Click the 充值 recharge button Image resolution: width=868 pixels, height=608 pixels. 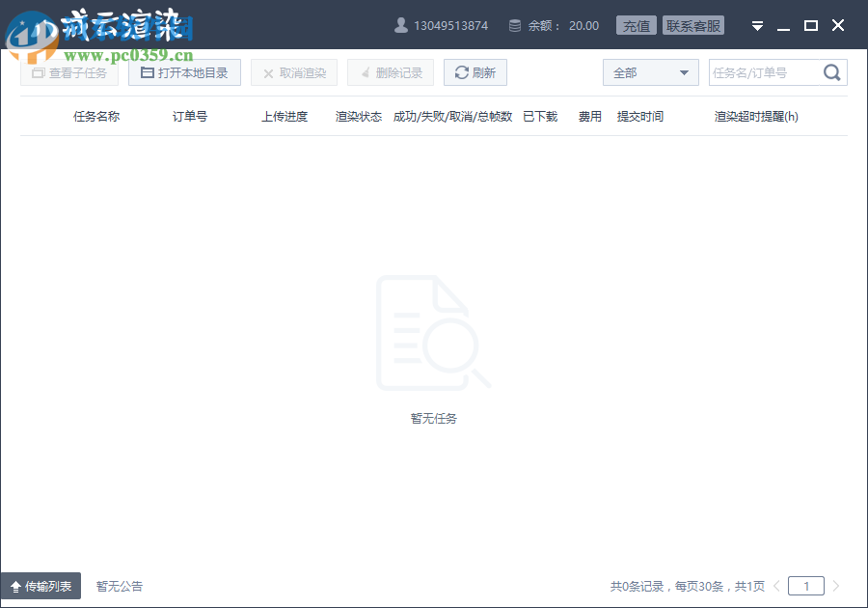[637, 25]
